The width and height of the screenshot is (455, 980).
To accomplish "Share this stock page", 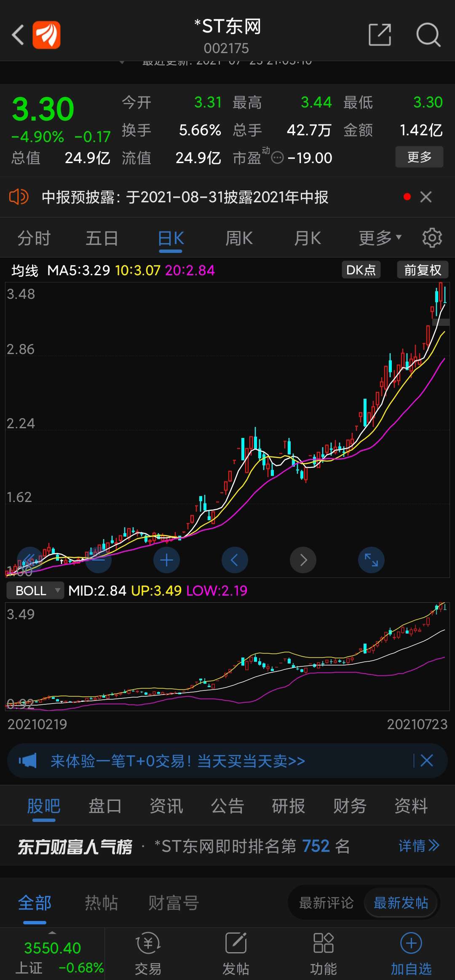I will coord(380,35).
